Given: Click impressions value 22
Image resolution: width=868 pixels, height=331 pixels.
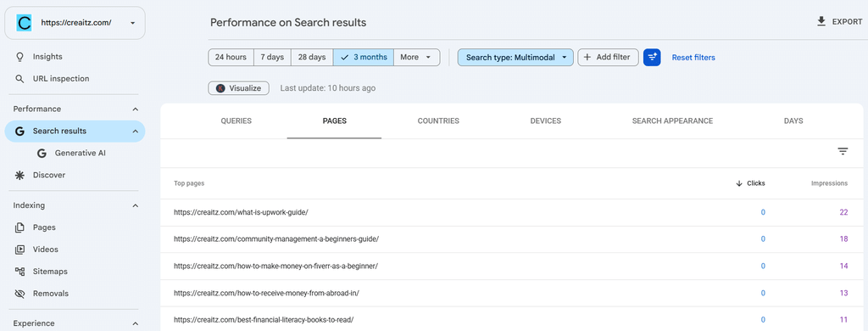Looking at the screenshot, I should [x=843, y=212].
